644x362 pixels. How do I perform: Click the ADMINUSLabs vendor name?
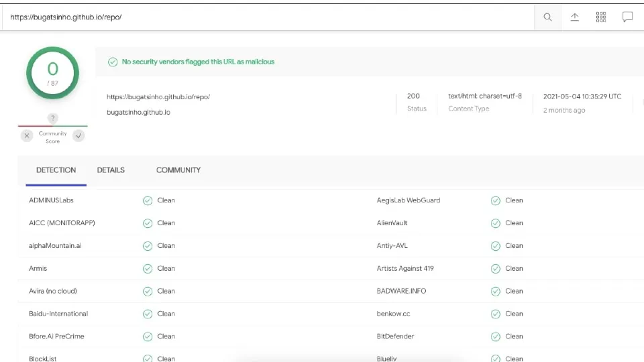click(x=51, y=200)
